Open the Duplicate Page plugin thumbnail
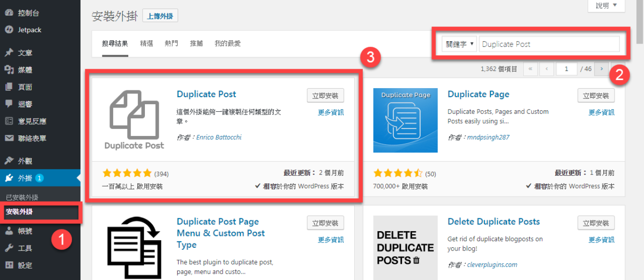 coord(405,120)
